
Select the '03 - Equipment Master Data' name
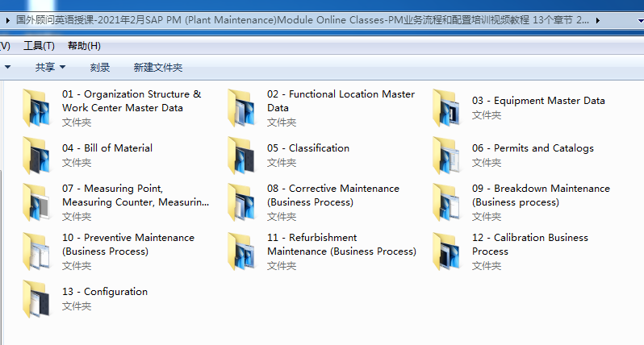[x=538, y=101]
